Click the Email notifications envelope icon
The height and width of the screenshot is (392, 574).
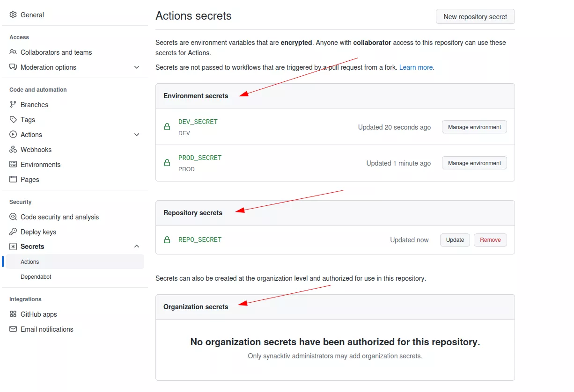click(13, 329)
